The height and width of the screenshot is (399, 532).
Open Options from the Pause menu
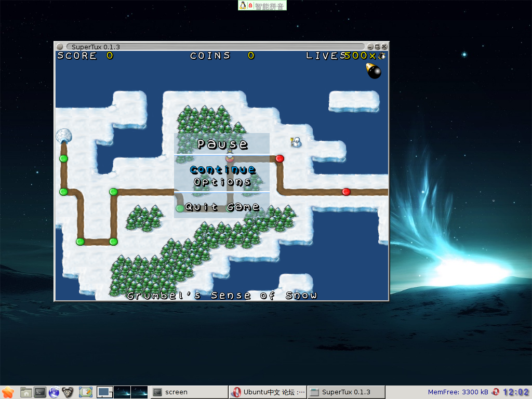(x=222, y=182)
